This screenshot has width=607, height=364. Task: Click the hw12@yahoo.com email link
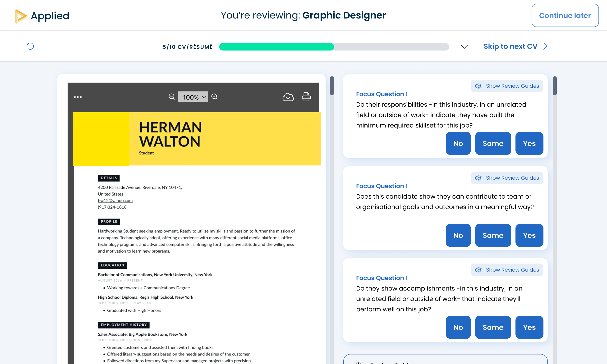click(115, 201)
